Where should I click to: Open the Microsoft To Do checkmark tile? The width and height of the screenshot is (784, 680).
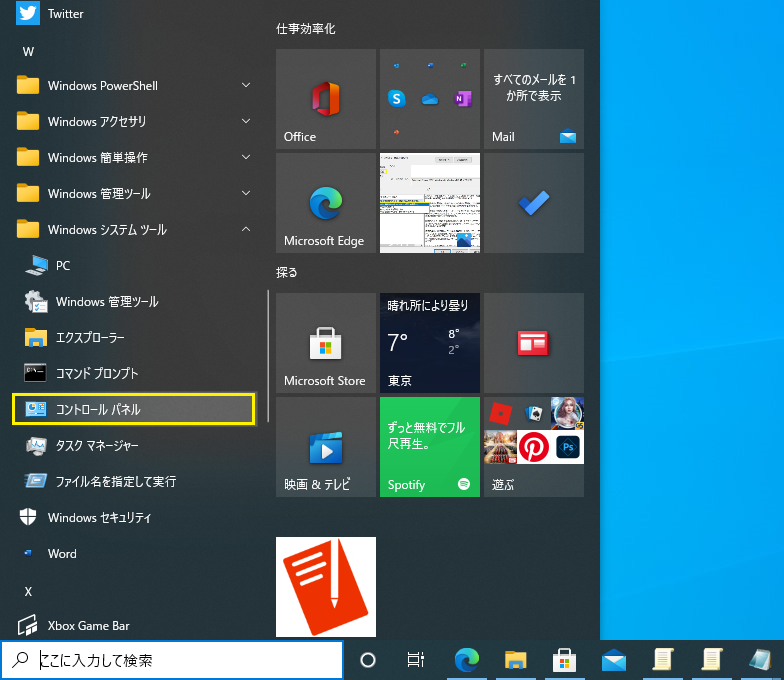[x=534, y=203]
